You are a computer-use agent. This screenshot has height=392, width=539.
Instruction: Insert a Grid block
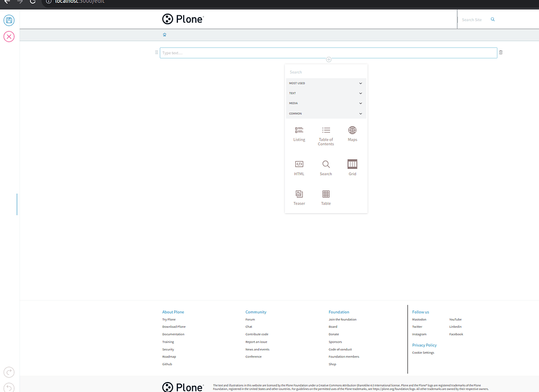pyautogui.click(x=352, y=167)
